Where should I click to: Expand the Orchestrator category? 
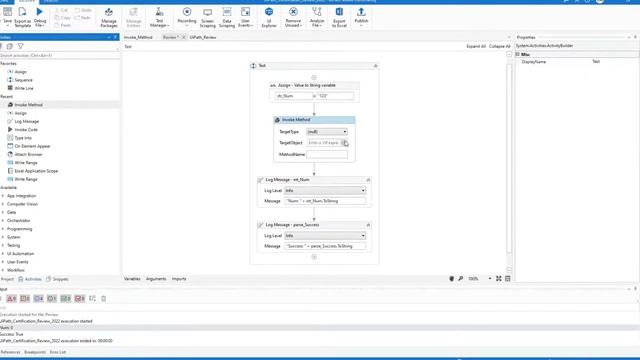pos(3,221)
